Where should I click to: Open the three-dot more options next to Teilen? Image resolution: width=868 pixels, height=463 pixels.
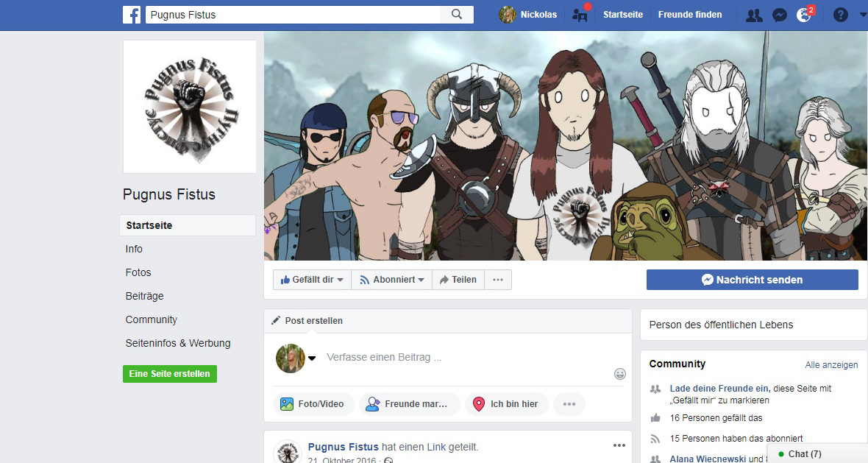[498, 280]
